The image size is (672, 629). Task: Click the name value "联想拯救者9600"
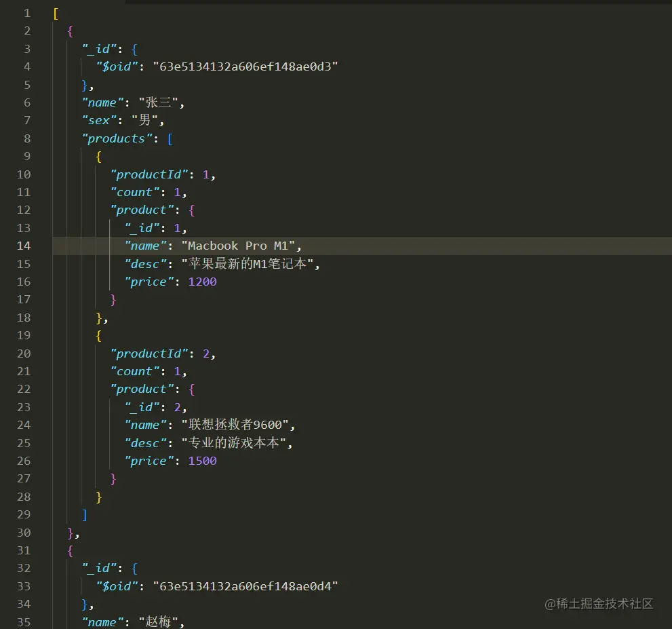(235, 425)
